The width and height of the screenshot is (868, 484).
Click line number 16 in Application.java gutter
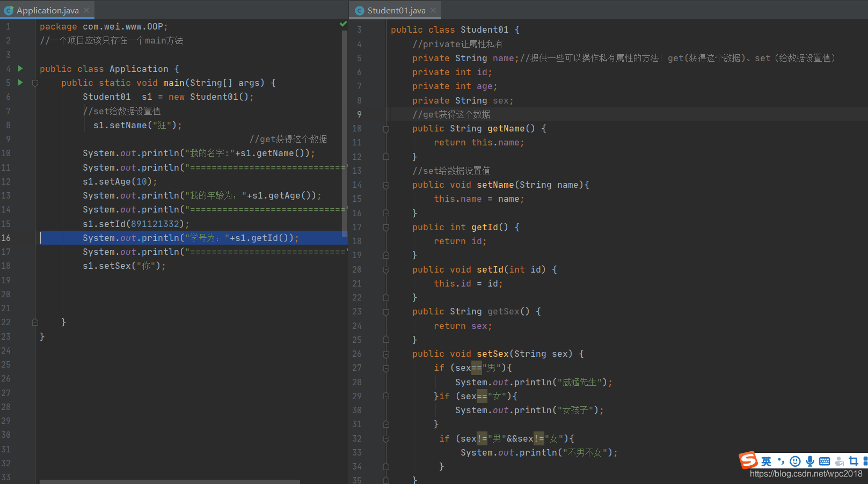pos(6,238)
